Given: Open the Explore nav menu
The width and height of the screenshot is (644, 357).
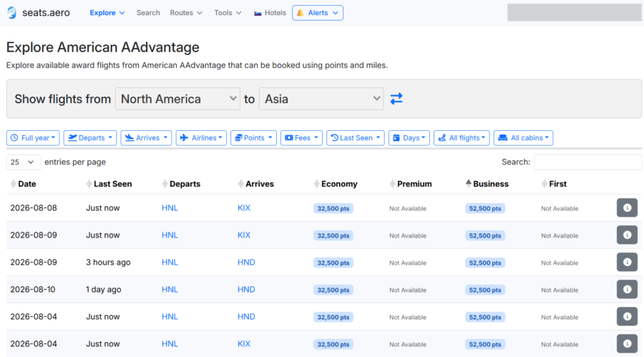Looking at the screenshot, I should click(107, 13).
